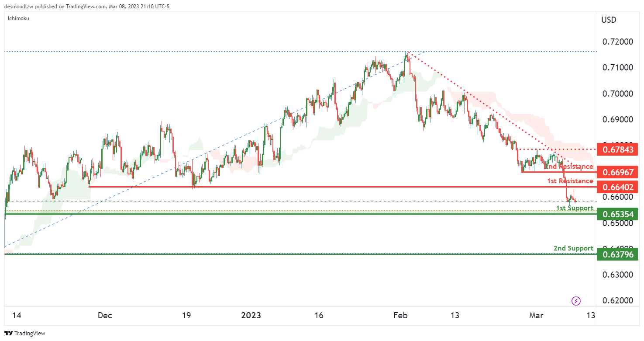Click the Feb date on time axis
The height and width of the screenshot is (341, 644).
(400, 316)
